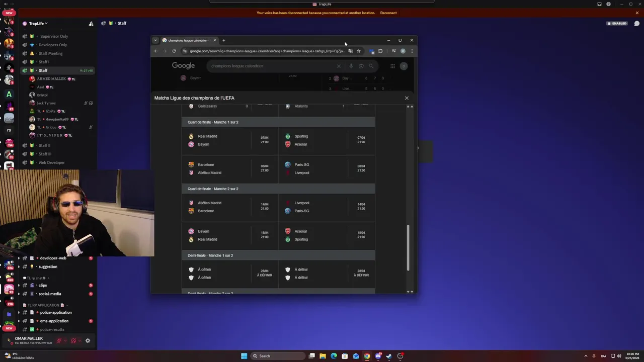
Task: Close the champions league calendrier tab
Action: tap(215, 40)
